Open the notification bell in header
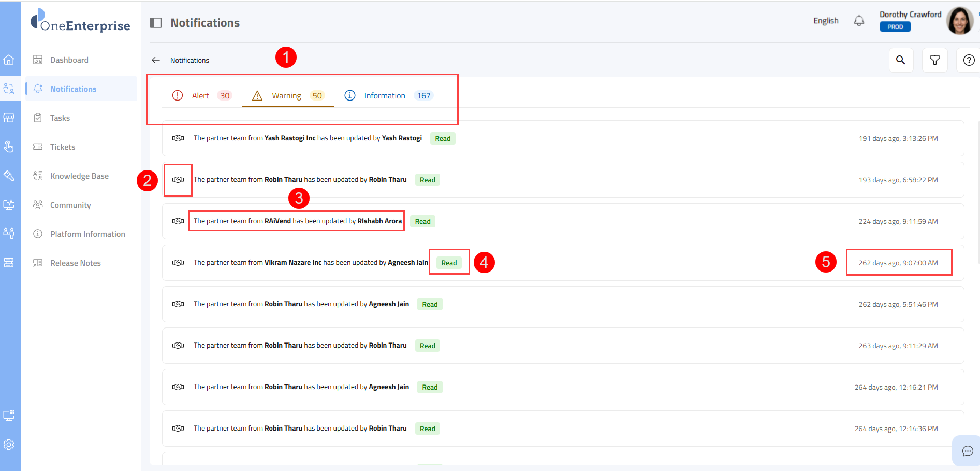This screenshot has height=471, width=980. (859, 21)
